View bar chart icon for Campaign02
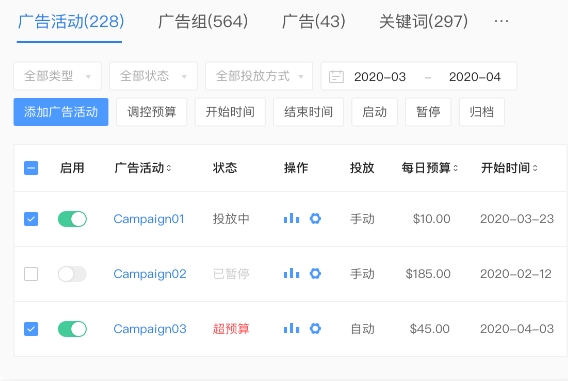568x381 pixels. click(x=291, y=274)
